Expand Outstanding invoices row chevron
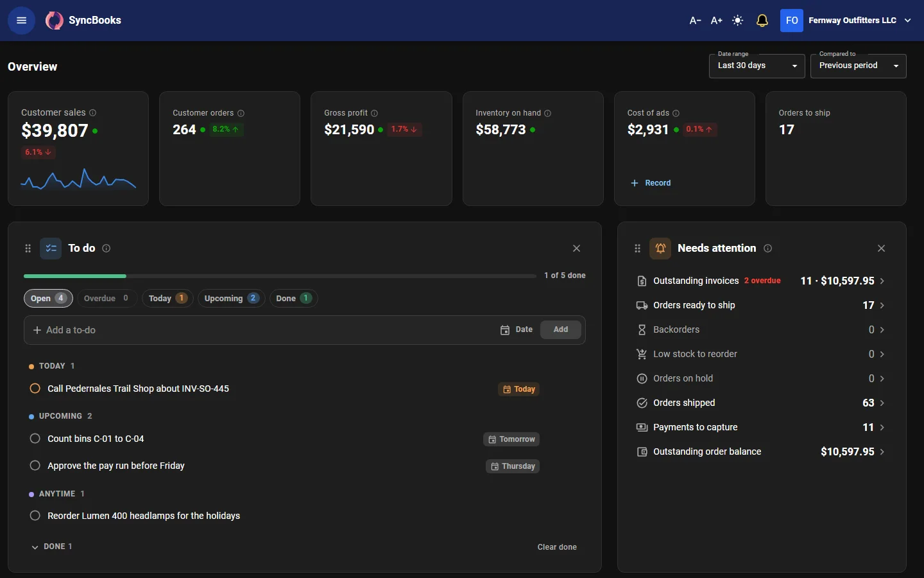Screen dimensions: 924x578 [x=882, y=281]
